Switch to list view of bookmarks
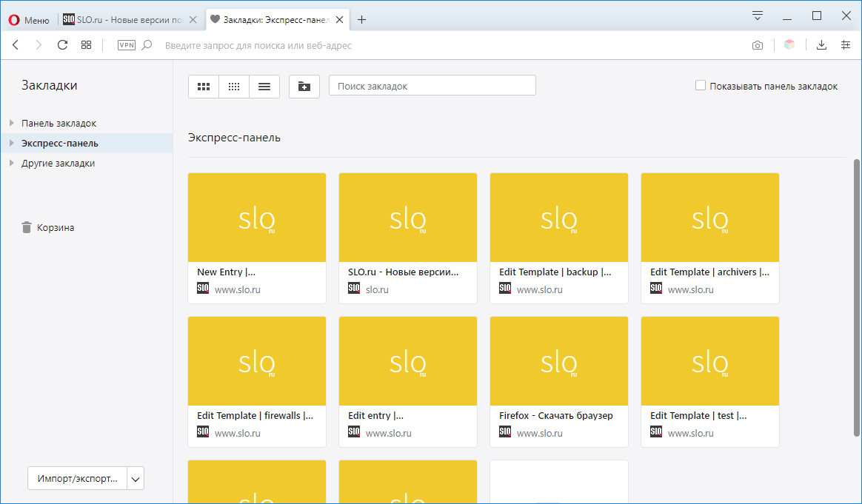862x504 pixels. tap(264, 87)
